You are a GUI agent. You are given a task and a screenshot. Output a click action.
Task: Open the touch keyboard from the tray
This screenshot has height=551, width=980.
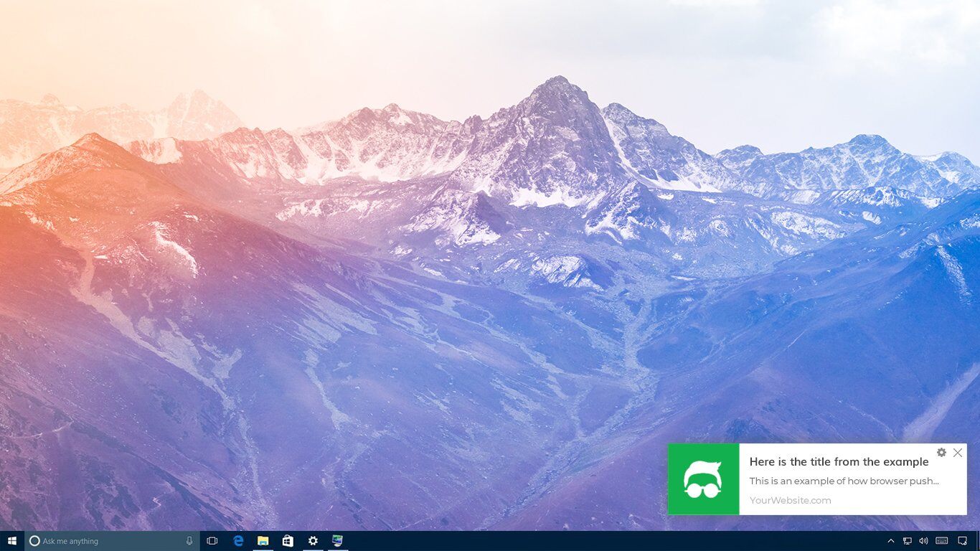click(942, 541)
